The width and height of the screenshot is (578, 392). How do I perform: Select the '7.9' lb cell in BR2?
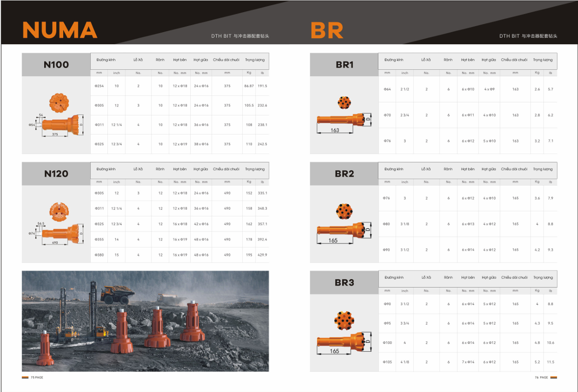coord(550,198)
